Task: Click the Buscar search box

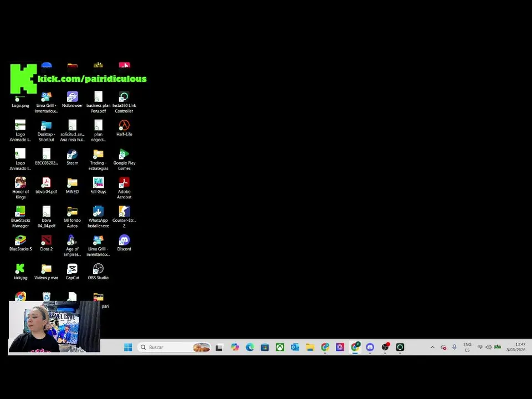Action: (174, 347)
